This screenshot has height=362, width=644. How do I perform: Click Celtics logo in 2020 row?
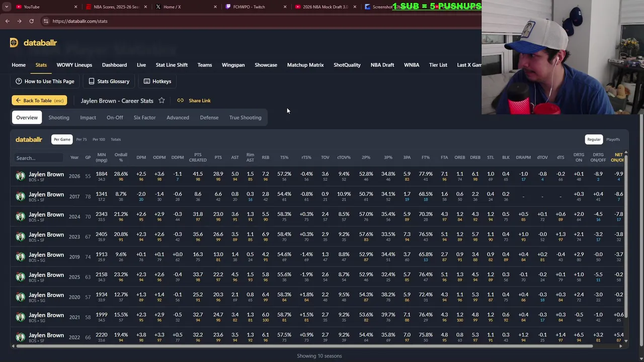[20, 297]
